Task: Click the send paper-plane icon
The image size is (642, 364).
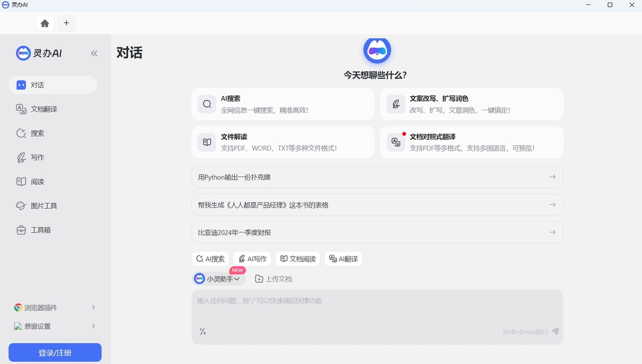Action: point(556,332)
